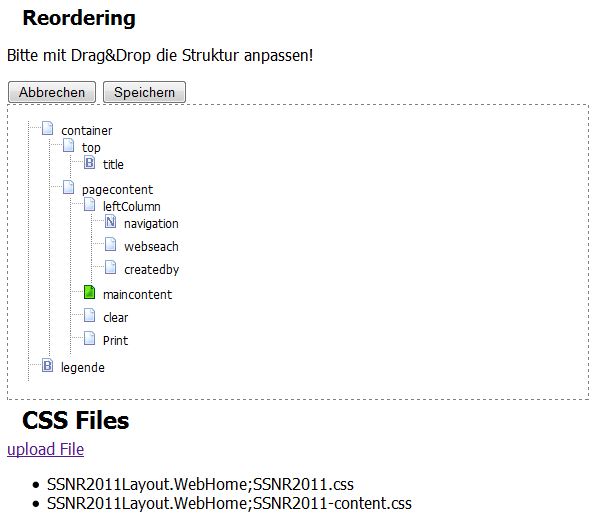The image size is (613, 522).
Task: Click the B icon beside title
Action: (x=90, y=163)
